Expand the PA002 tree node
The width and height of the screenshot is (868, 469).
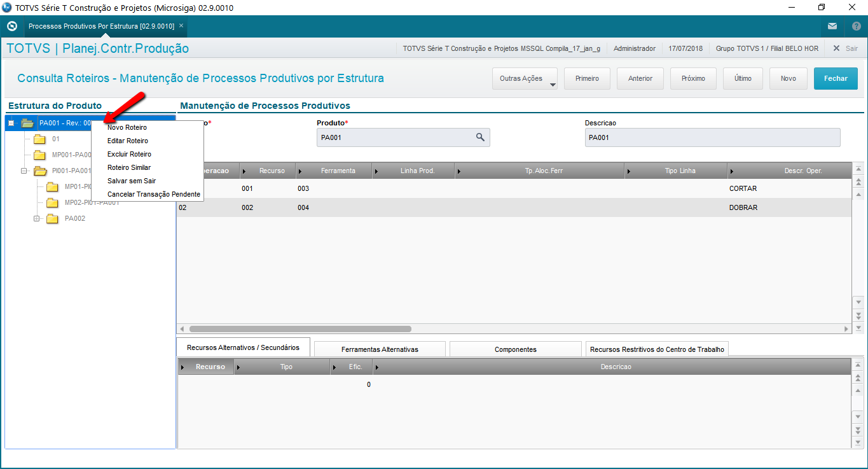[x=36, y=218]
